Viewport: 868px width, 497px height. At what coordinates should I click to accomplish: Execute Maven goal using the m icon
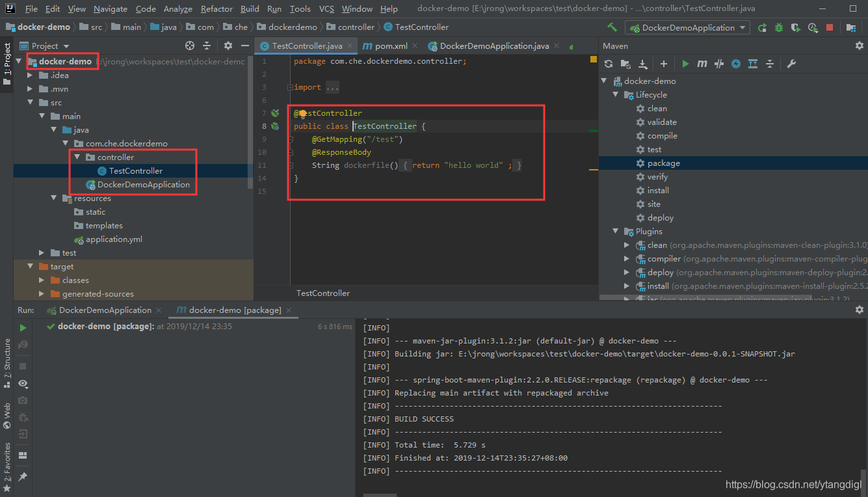click(x=702, y=64)
